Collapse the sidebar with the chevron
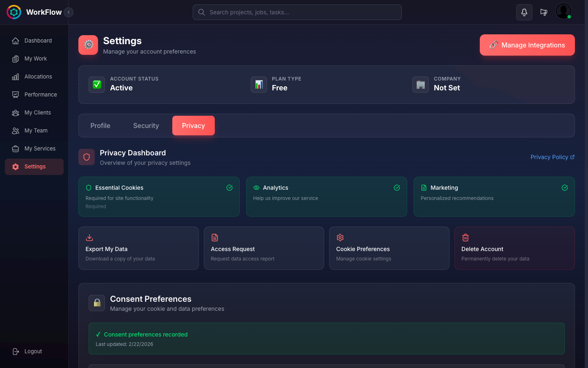The width and height of the screenshot is (588, 368). [x=69, y=12]
